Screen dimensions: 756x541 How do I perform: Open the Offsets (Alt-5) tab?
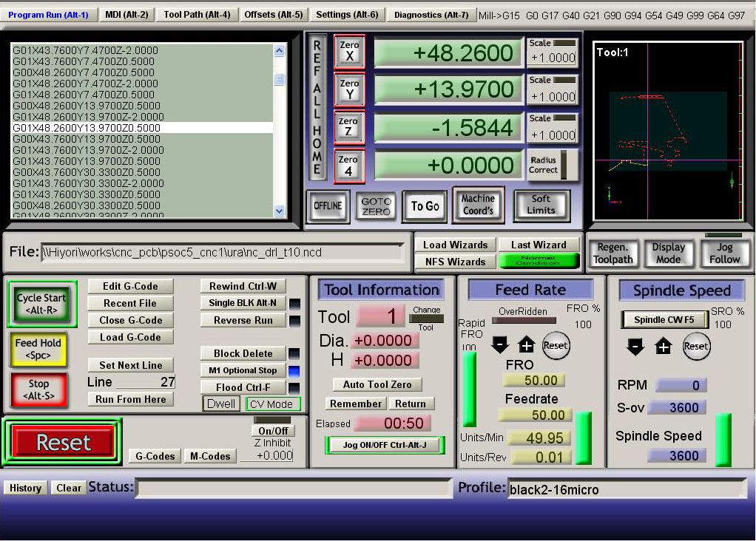click(274, 15)
